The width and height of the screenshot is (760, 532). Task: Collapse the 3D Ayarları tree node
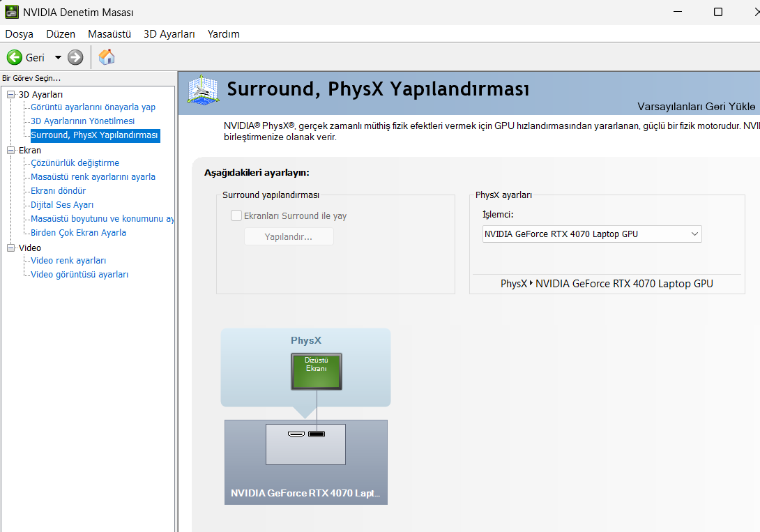10,95
